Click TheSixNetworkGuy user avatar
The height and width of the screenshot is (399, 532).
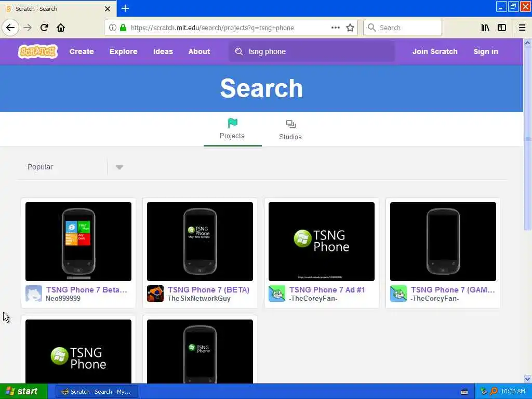point(155,294)
